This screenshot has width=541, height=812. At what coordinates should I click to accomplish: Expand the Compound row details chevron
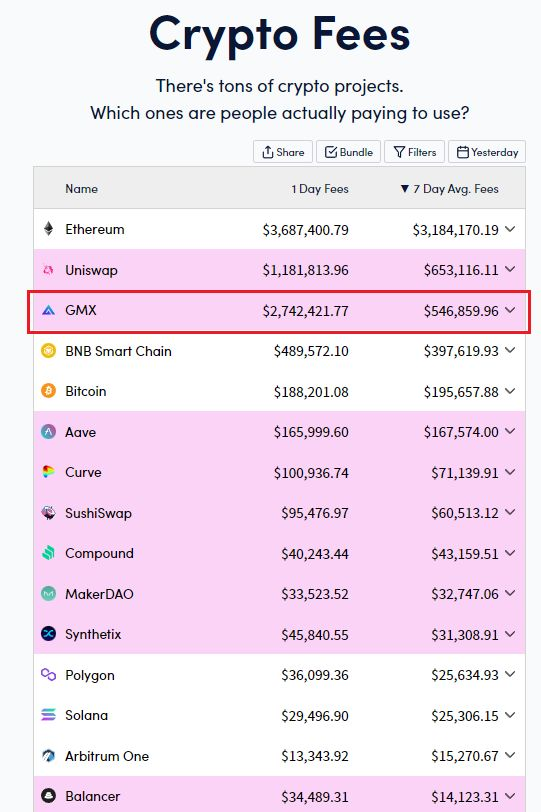[510, 553]
